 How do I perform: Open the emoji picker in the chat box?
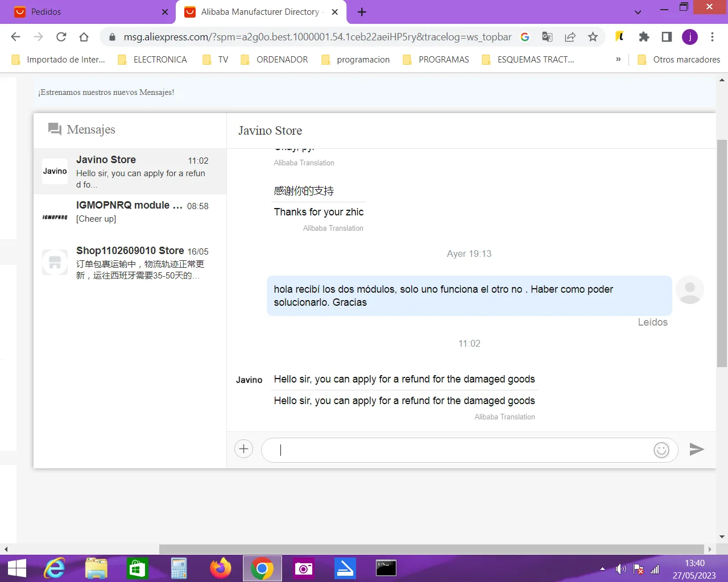click(x=661, y=450)
